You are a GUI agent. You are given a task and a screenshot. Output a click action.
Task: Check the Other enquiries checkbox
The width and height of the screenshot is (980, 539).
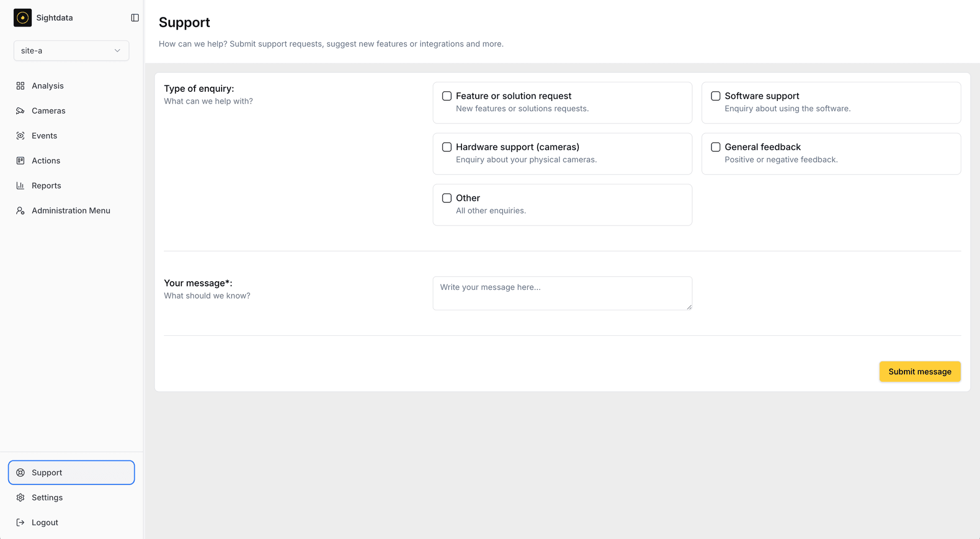tap(447, 198)
